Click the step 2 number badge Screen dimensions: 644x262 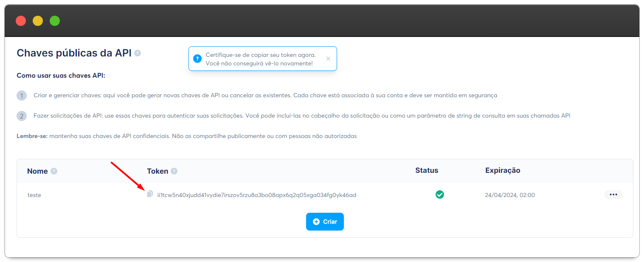coord(22,116)
